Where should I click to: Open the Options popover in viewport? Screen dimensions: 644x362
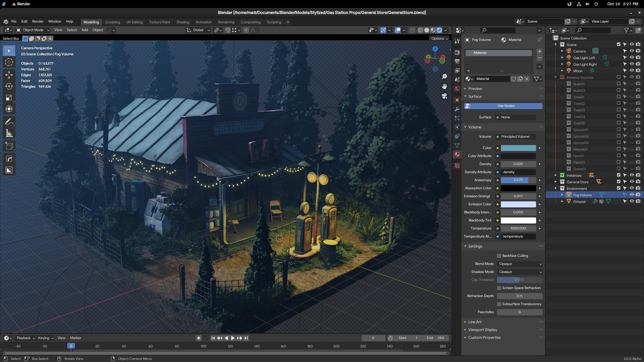coord(439,38)
